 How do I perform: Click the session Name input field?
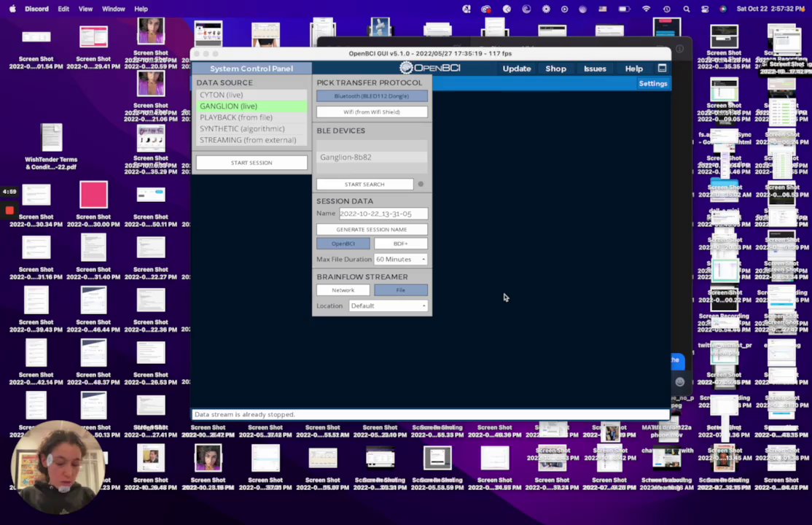pos(383,214)
